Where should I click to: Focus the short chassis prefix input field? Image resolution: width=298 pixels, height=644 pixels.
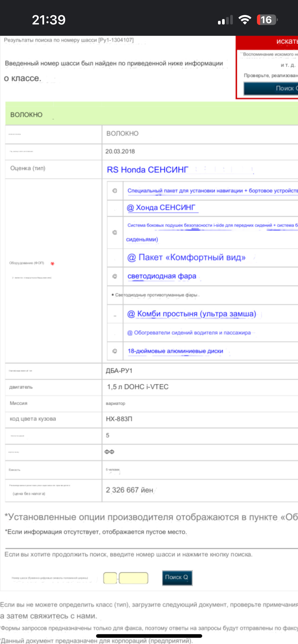point(110,578)
